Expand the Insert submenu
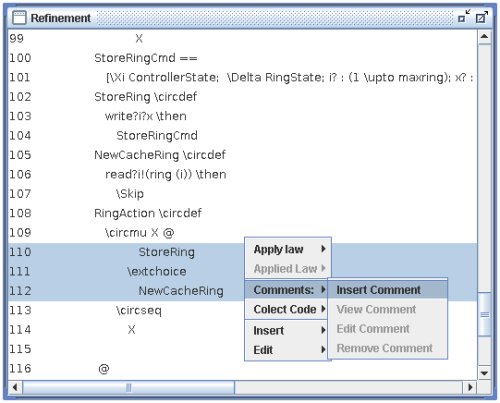This screenshot has width=500, height=403. point(288,331)
